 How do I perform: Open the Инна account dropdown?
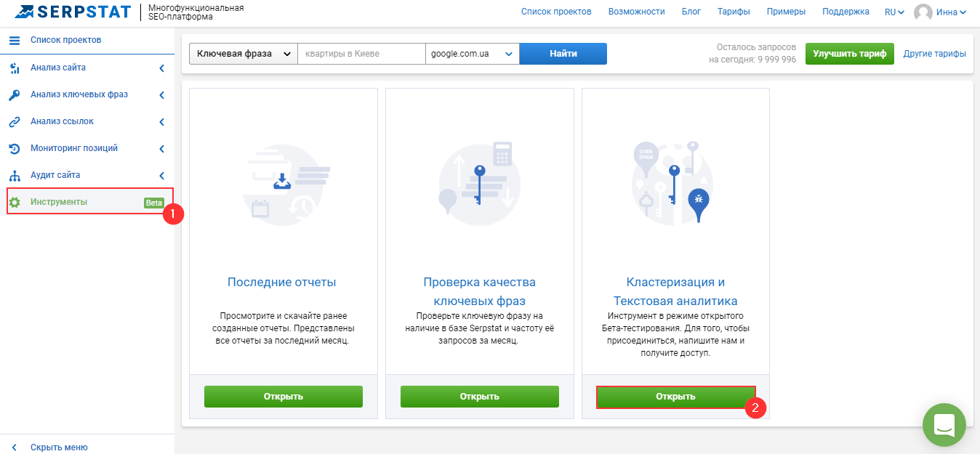click(x=951, y=12)
